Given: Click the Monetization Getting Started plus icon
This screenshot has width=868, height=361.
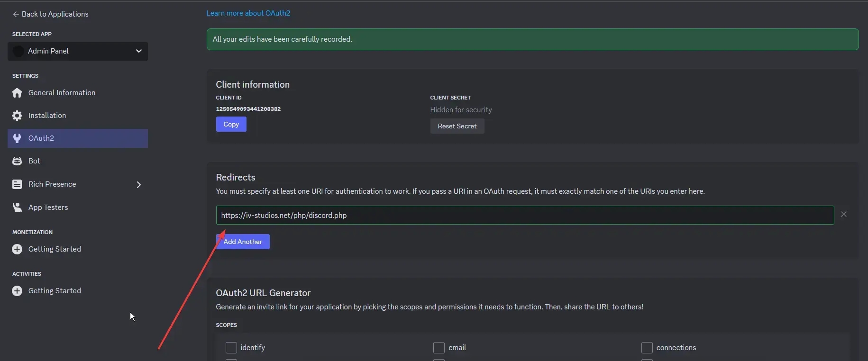Looking at the screenshot, I should (x=17, y=249).
